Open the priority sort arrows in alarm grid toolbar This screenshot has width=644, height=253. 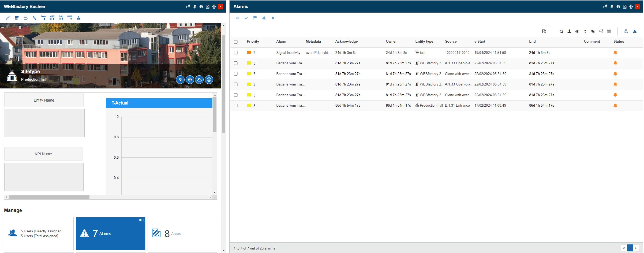[x=585, y=32]
